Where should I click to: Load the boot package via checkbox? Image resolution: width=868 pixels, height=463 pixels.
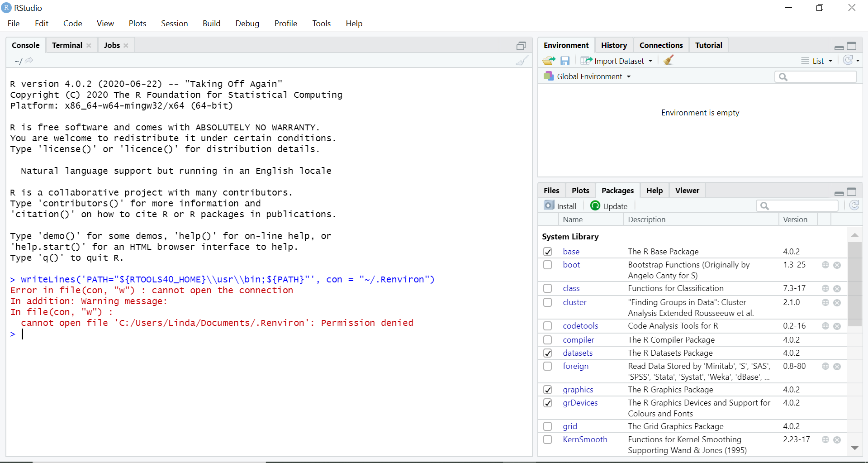click(x=548, y=265)
